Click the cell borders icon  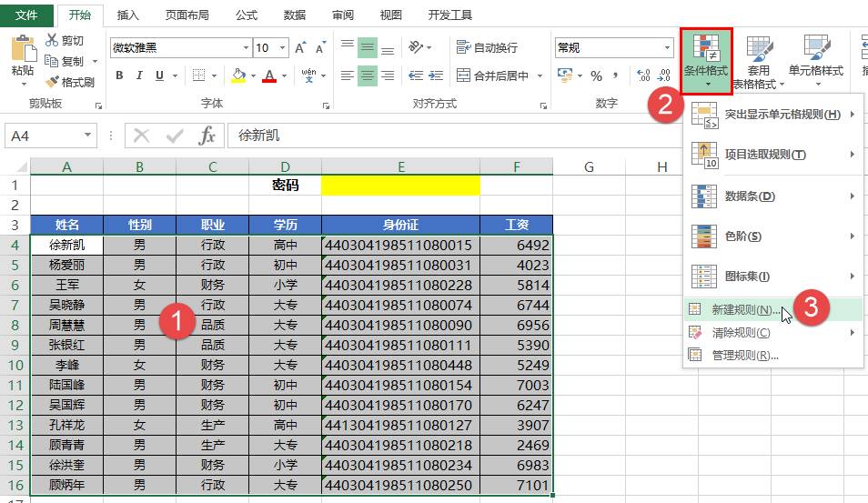198,75
